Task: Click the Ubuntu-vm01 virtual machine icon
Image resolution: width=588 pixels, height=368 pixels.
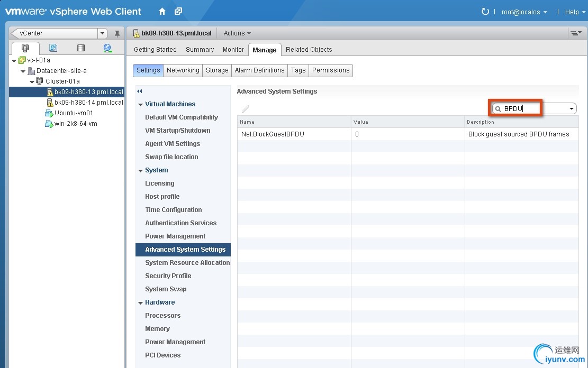Action: point(49,113)
